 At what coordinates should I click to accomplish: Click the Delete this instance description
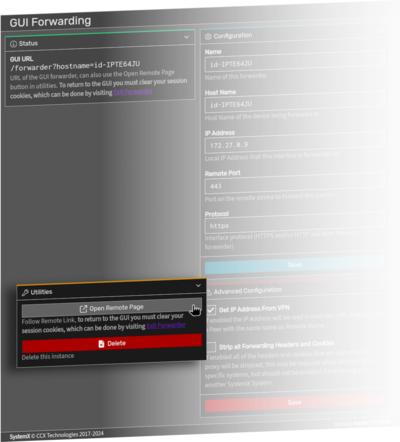(48, 356)
